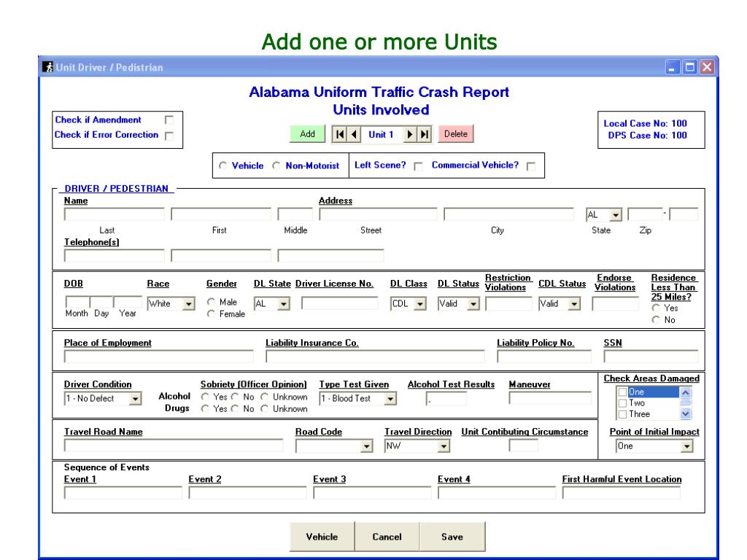The width and height of the screenshot is (747, 560).
Task: Tick the Left Scene? checkbox
Action: point(418,166)
